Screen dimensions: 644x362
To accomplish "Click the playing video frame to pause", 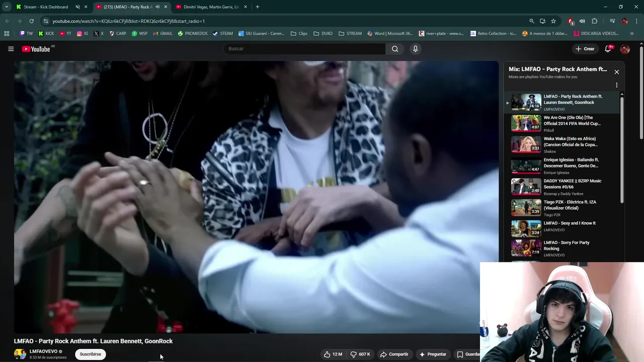I will click(256, 197).
